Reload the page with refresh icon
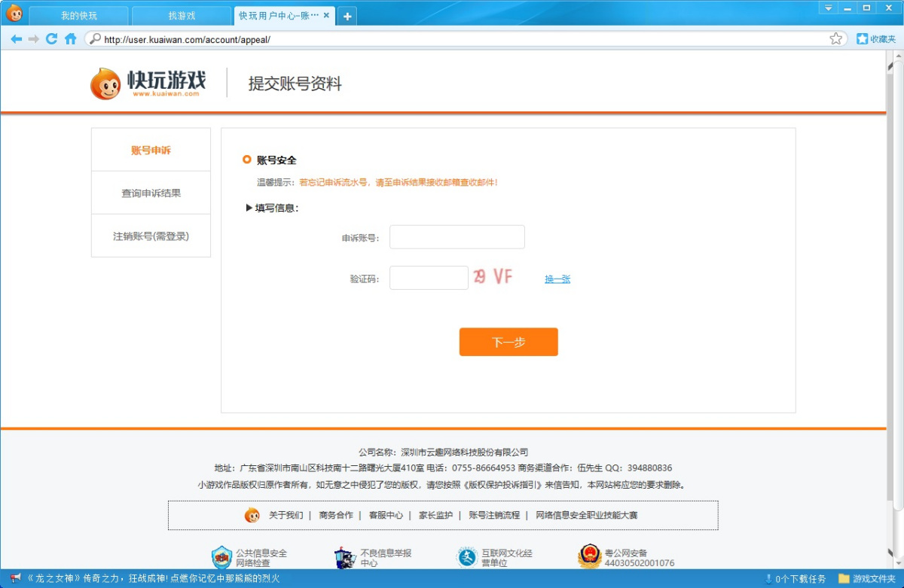904x588 pixels. tap(52, 39)
